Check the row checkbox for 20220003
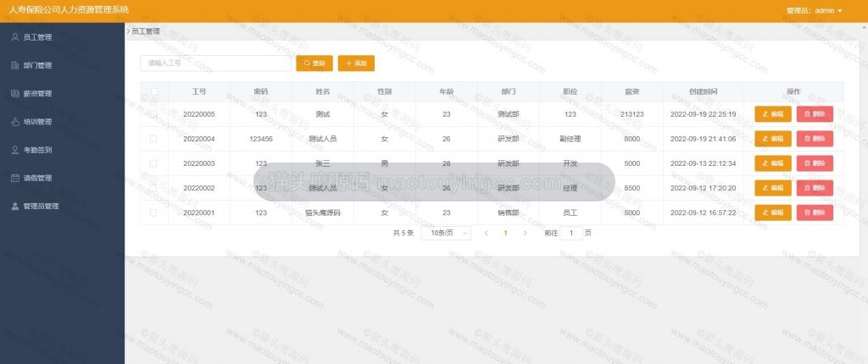This screenshot has width=868, height=364. (154, 163)
